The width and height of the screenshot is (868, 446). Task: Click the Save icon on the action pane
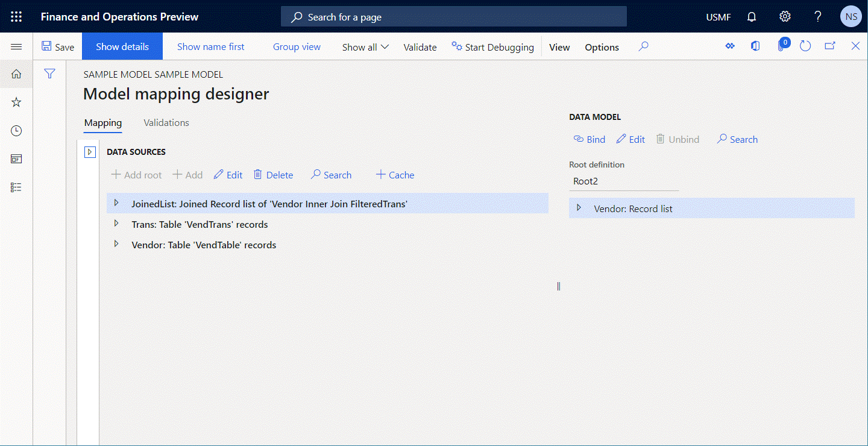47,46
